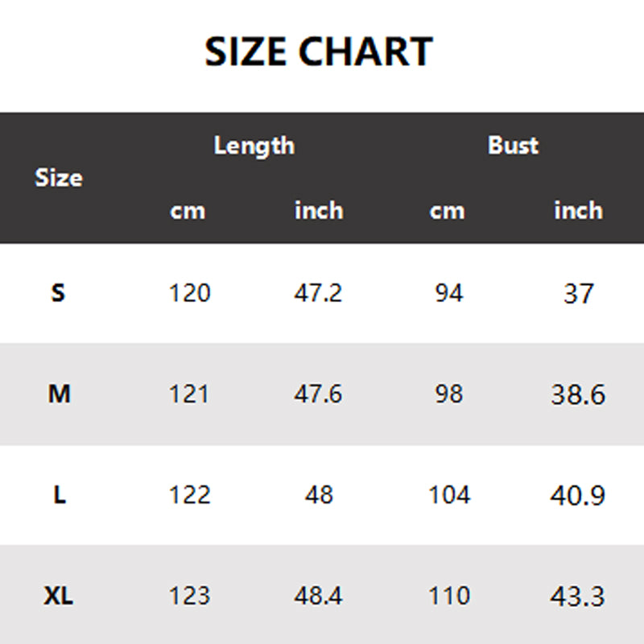Click the cm subheader under Length
Image resolution: width=644 pixels, height=644 pixels.
[188, 211]
